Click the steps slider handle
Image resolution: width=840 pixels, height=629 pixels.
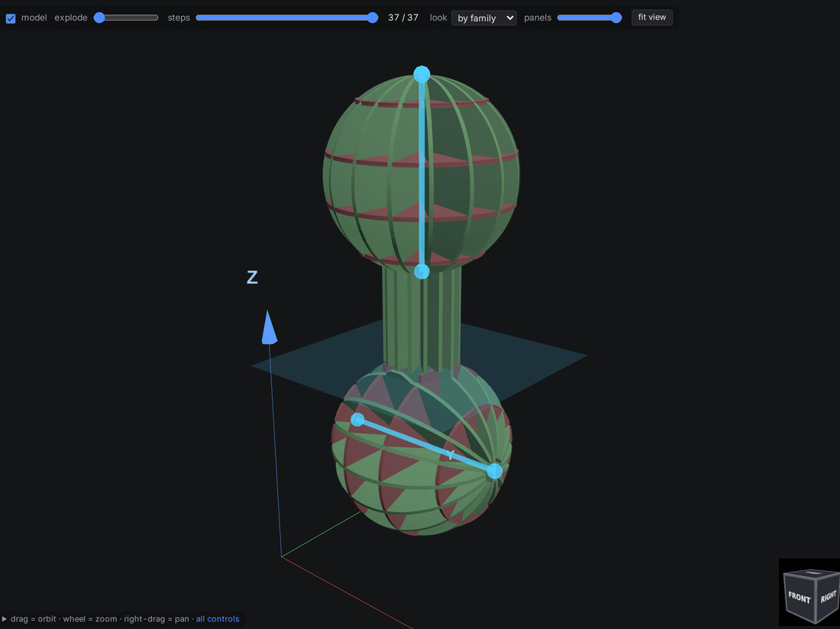tap(373, 18)
